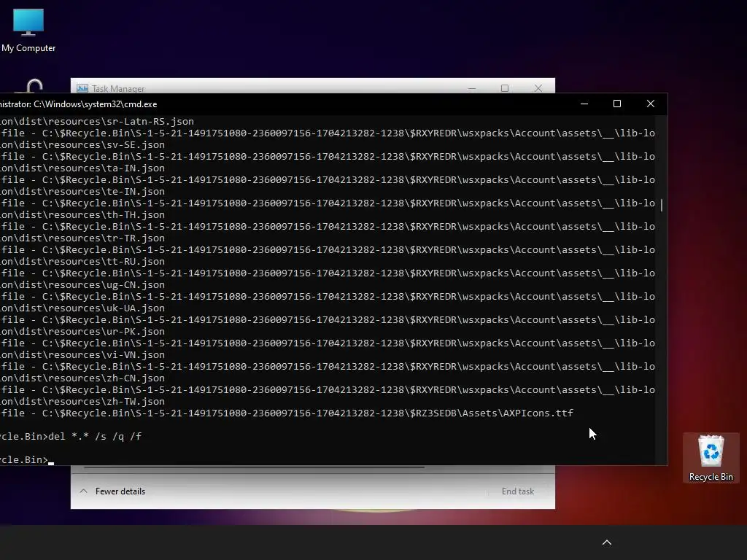The width and height of the screenshot is (747, 560).
Task: Minimize the Task Manager window
Action: coord(472,88)
